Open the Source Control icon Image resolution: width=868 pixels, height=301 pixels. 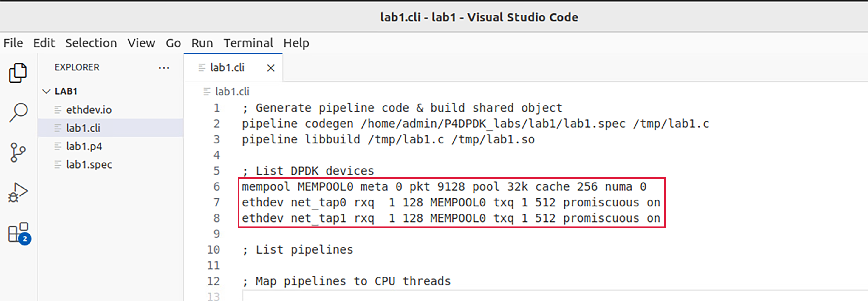point(18,152)
